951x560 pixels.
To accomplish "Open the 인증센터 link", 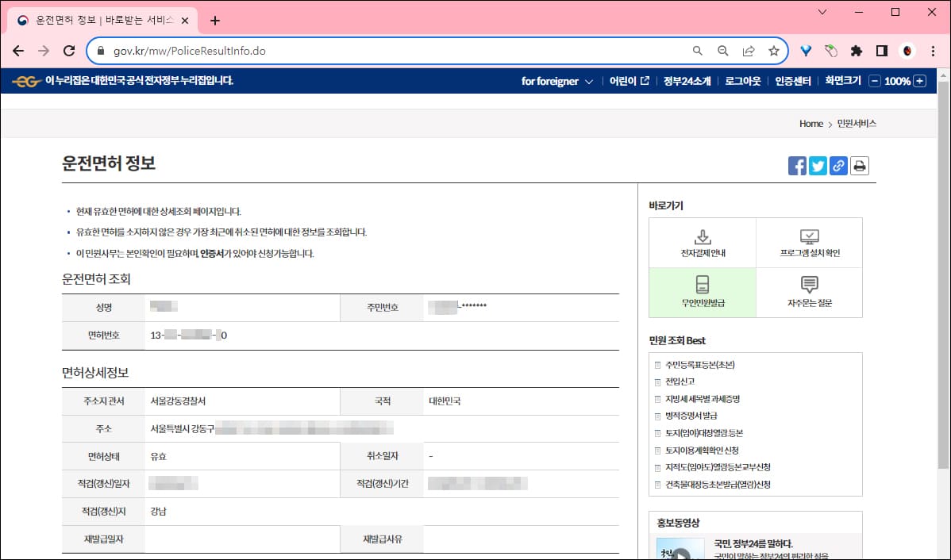I will [x=793, y=81].
